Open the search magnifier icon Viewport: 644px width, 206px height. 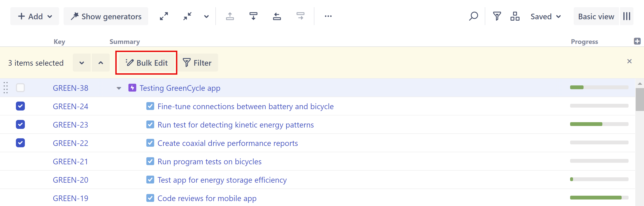473,16
